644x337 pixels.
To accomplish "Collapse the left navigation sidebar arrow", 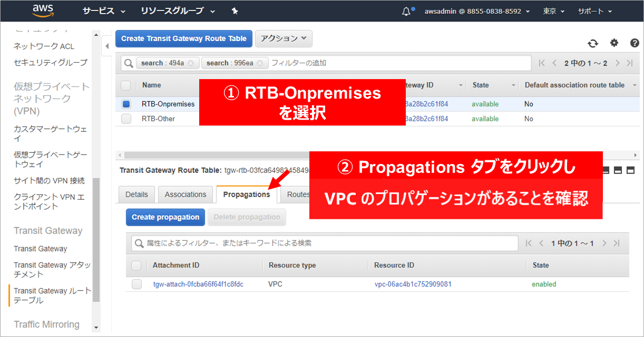I will (107, 46).
